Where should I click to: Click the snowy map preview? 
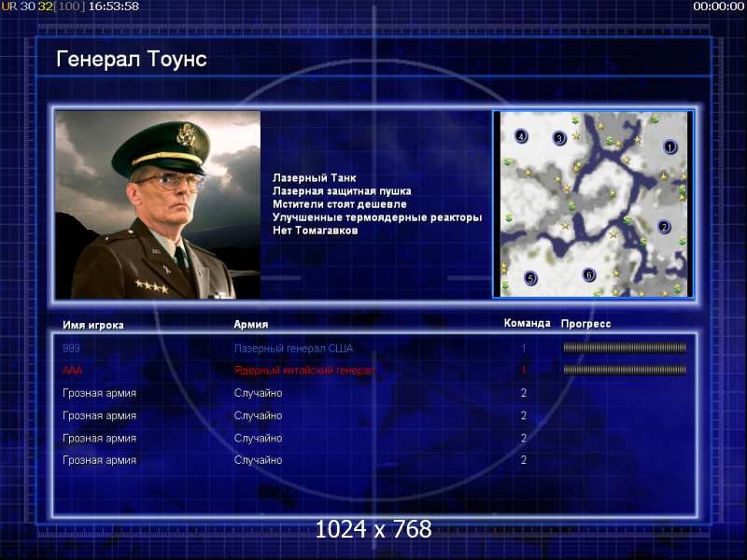(593, 204)
